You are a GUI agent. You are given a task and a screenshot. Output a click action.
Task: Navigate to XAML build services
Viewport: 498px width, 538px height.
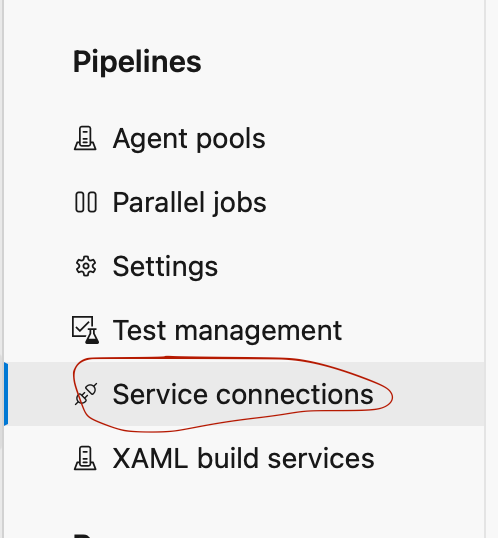click(243, 458)
